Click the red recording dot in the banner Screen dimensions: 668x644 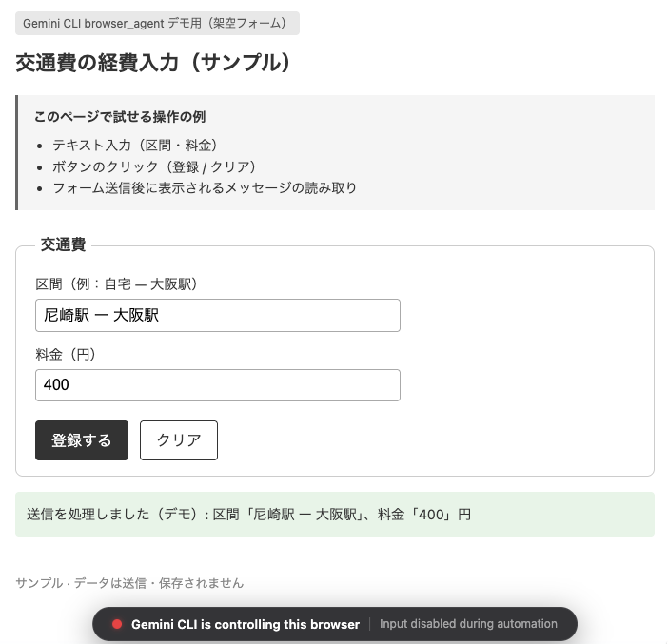(x=118, y=624)
